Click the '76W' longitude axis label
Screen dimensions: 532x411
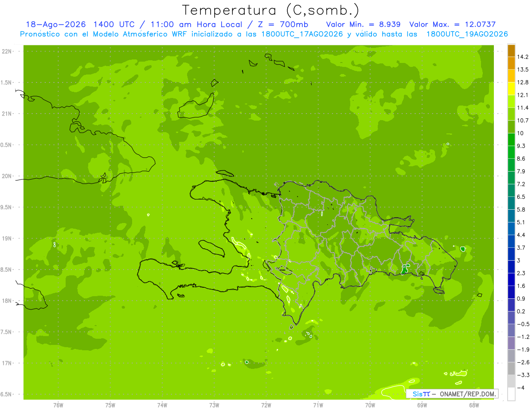[x=59, y=405]
